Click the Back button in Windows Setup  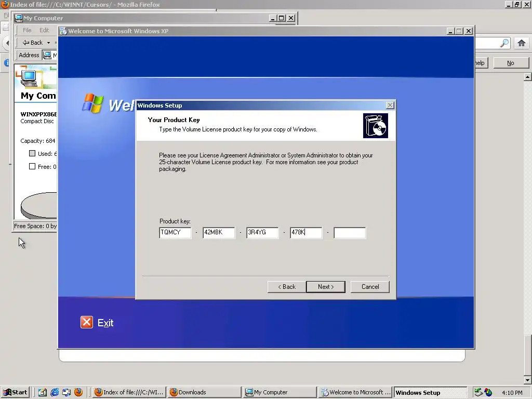[287, 287]
